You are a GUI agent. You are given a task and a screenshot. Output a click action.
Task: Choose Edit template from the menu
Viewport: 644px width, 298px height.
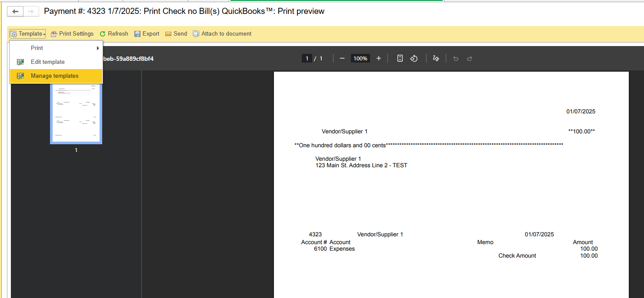(48, 62)
